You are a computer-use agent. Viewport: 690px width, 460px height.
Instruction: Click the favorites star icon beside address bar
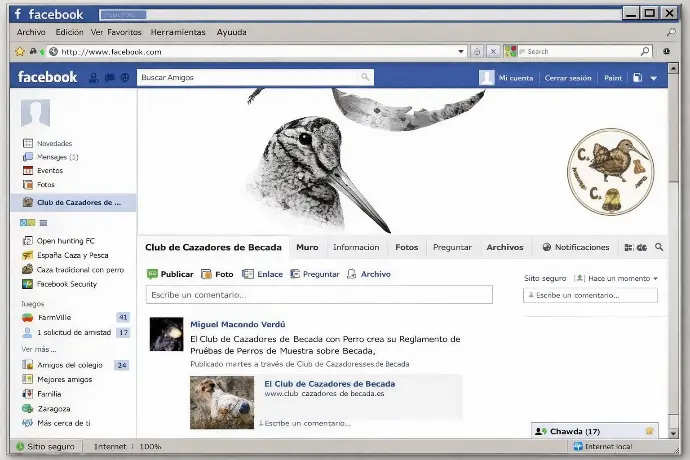coord(20,52)
